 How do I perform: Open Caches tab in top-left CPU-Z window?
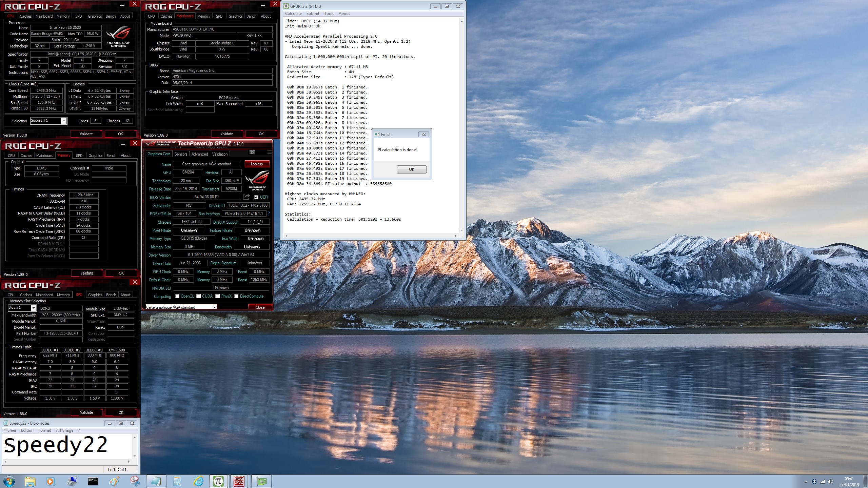click(25, 16)
